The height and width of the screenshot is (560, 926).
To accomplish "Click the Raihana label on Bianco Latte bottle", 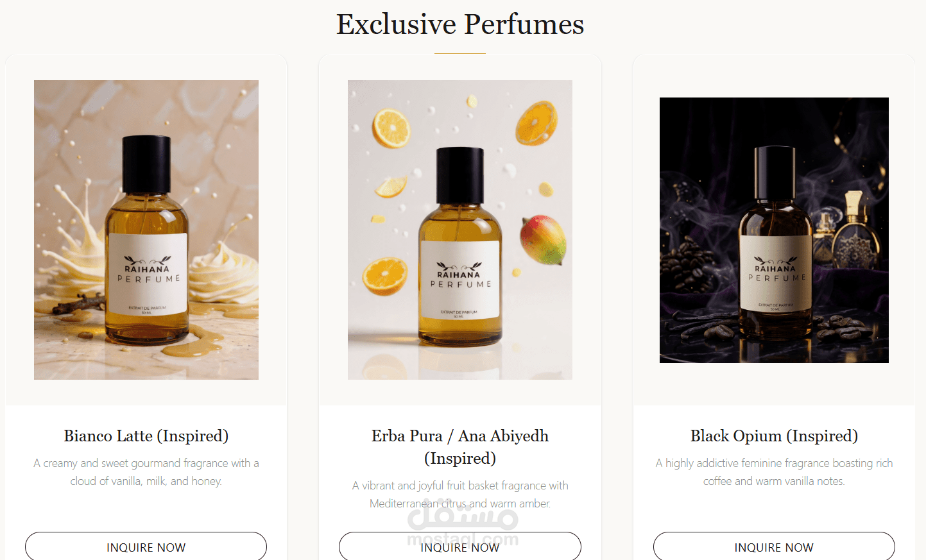I will (x=148, y=273).
